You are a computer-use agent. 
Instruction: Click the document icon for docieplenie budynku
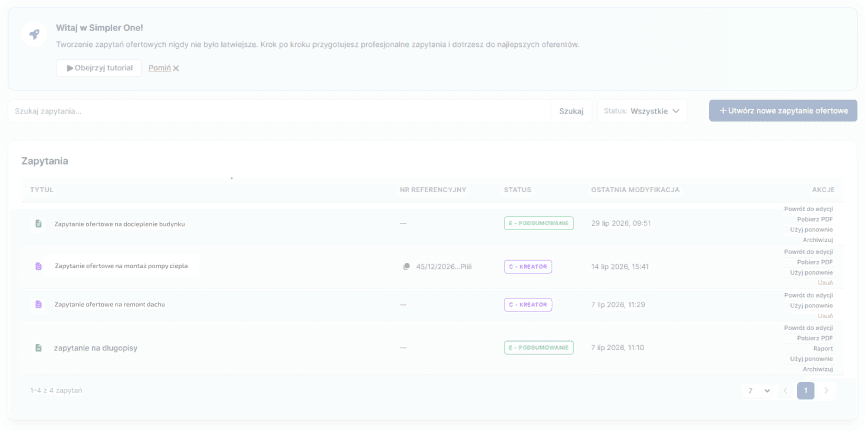(38, 224)
